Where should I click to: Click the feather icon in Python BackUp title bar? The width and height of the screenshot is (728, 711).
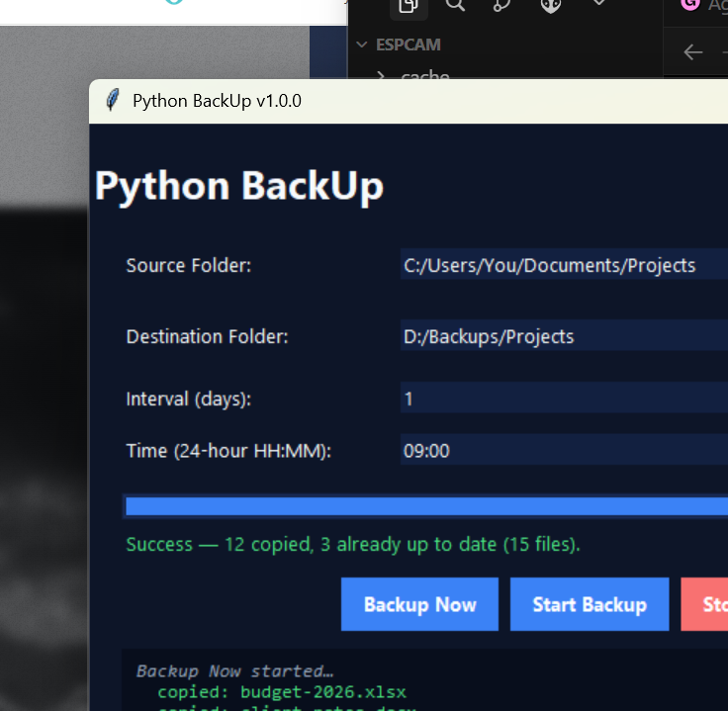(112, 100)
